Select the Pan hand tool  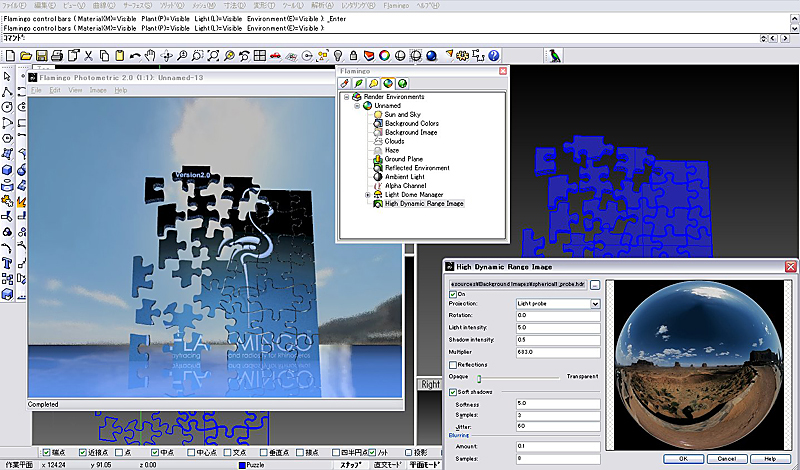click(x=149, y=56)
